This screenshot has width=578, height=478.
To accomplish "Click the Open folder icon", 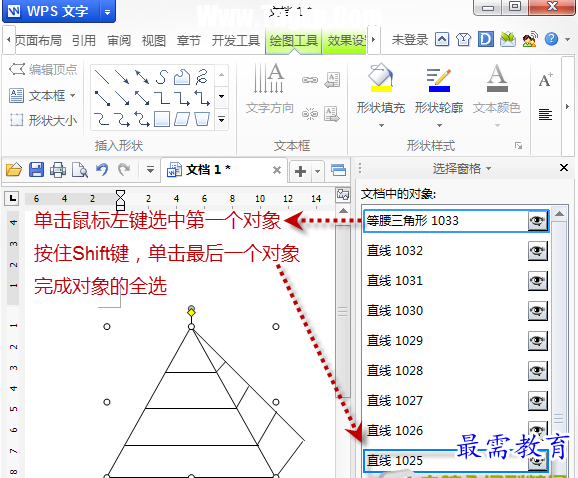I will tap(14, 170).
